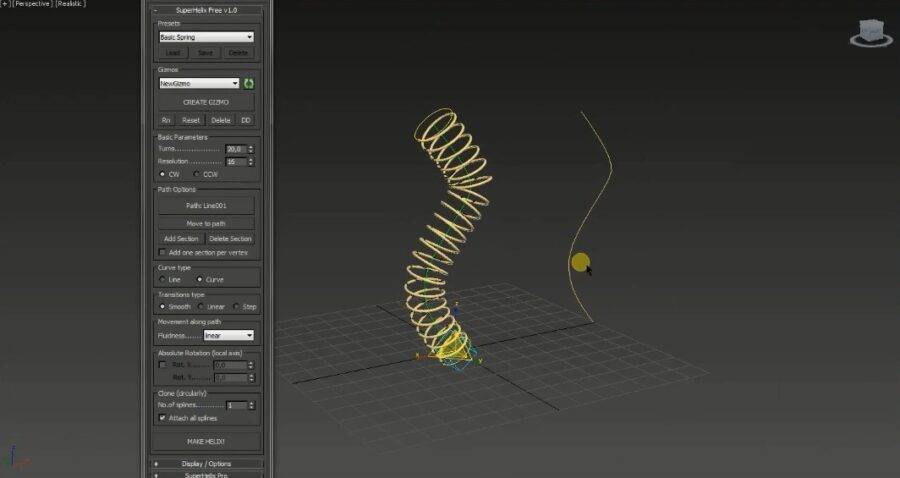Click the Delete gizmo button
900x478 pixels.
coord(221,121)
